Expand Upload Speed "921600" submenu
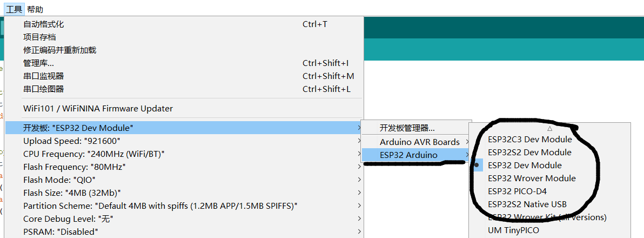This screenshot has width=644, height=238. pyautogui.click(x=184, y=141)
